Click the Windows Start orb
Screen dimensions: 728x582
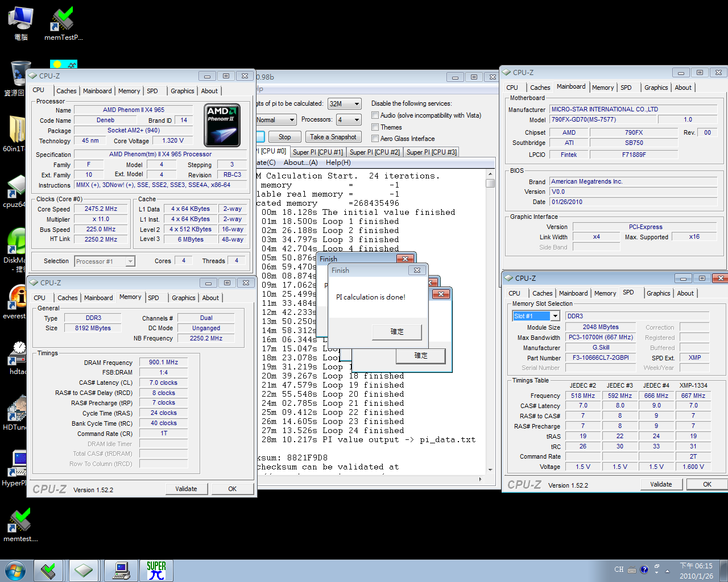pos(15,571)
